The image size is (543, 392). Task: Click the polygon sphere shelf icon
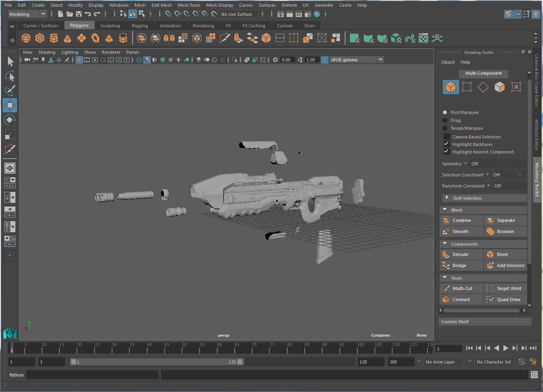click(x=26, y=38)
